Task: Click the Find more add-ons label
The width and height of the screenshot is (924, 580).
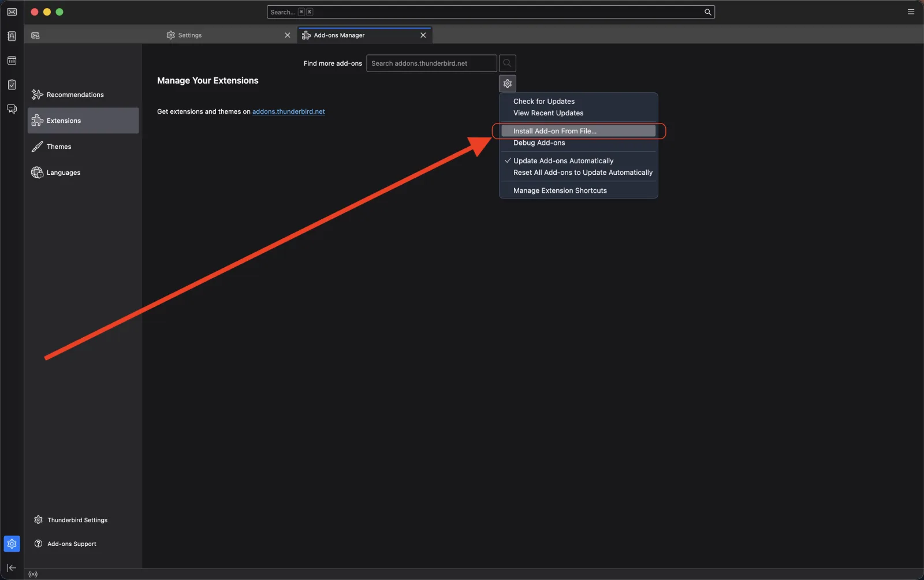Action: coord(333,63)
